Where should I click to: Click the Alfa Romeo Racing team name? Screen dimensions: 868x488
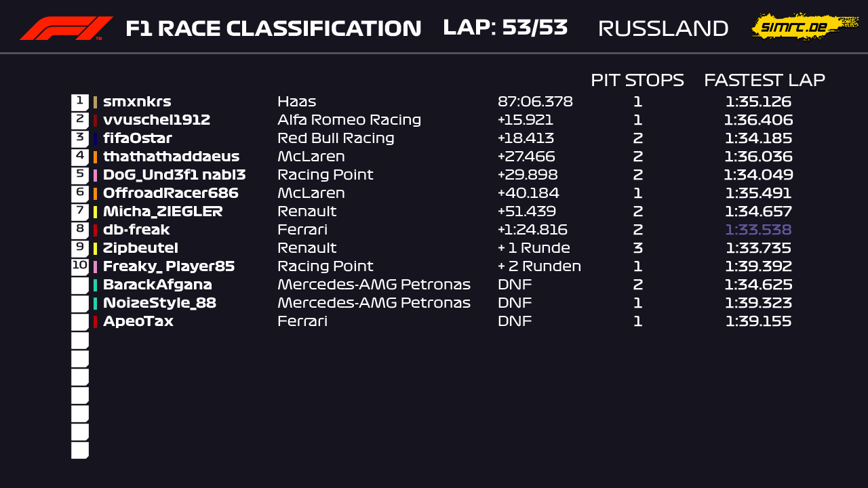pyautogui.click(x=349, y=120)
